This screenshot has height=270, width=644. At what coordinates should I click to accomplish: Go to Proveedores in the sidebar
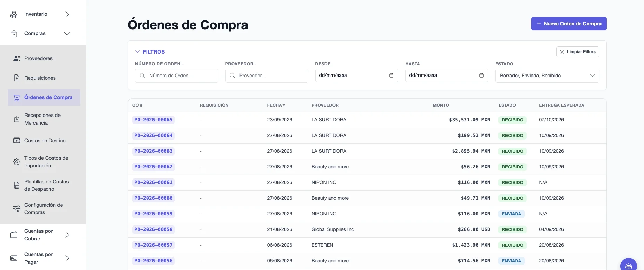(44, 58)
